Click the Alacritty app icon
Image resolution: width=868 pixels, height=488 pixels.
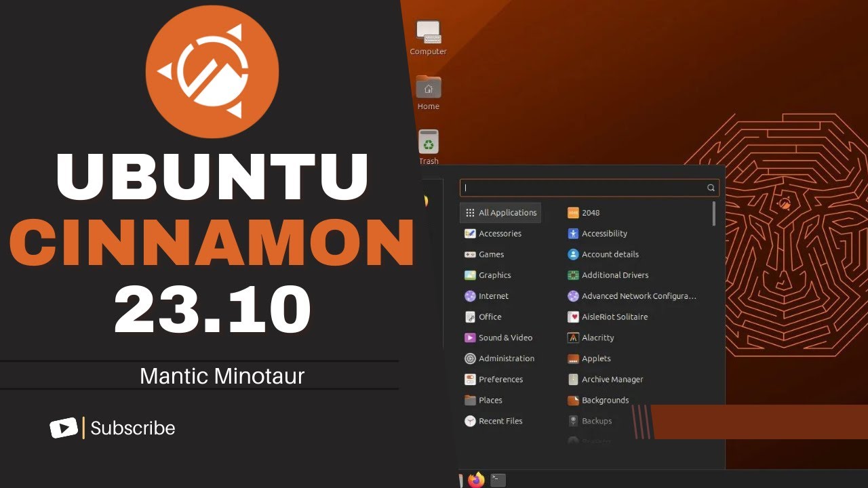573,338
